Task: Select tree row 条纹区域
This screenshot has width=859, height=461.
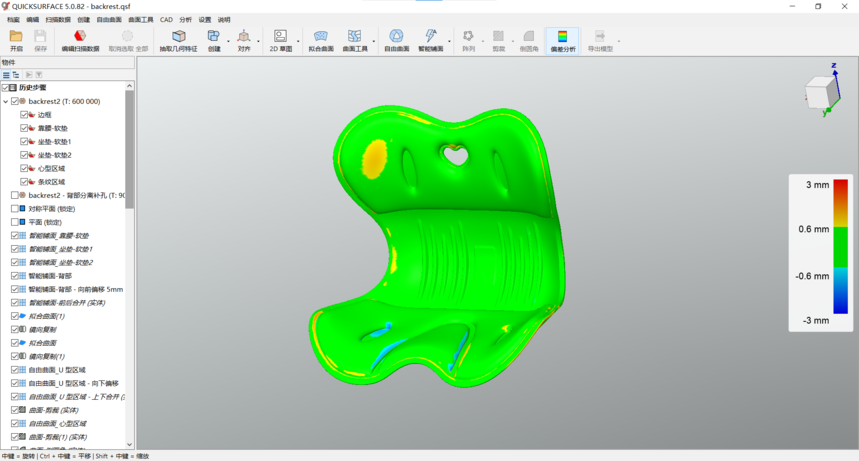Action: point(50,182)
